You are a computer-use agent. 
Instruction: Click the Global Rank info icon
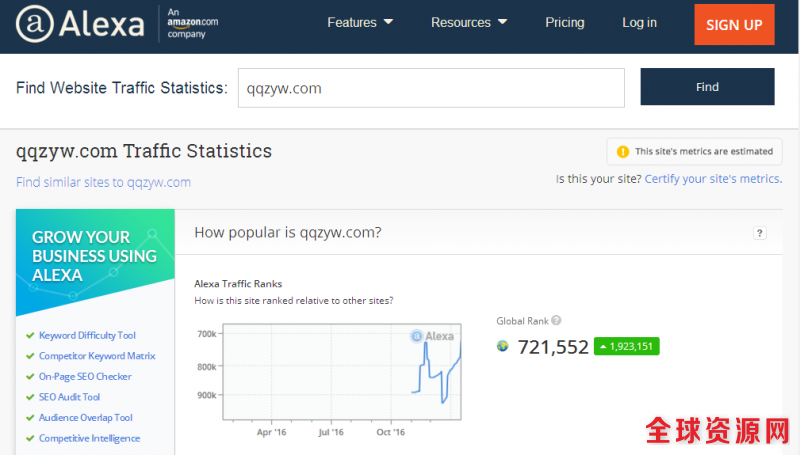point(556,321)
